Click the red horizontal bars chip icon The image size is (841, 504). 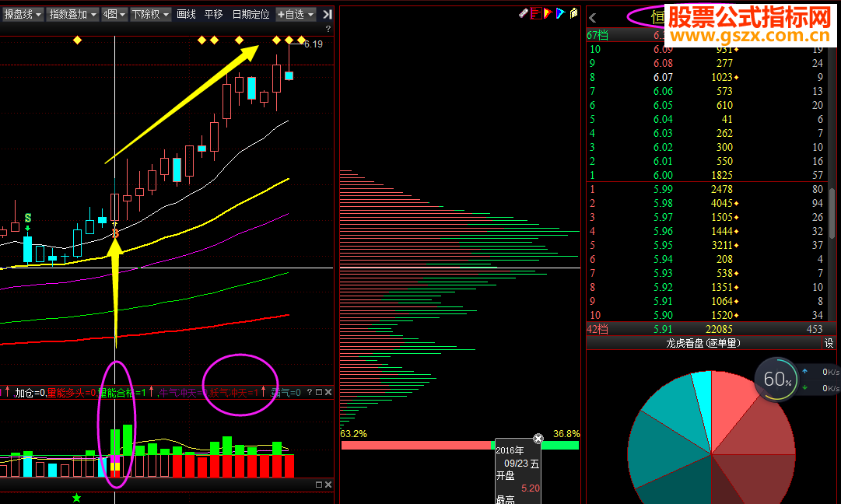pos(536,13)
